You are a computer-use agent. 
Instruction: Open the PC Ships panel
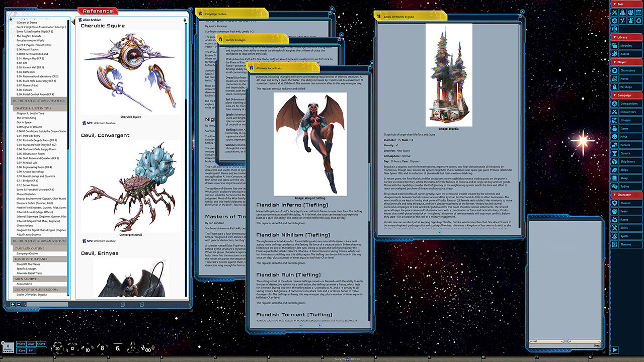[x=629, y=87]
